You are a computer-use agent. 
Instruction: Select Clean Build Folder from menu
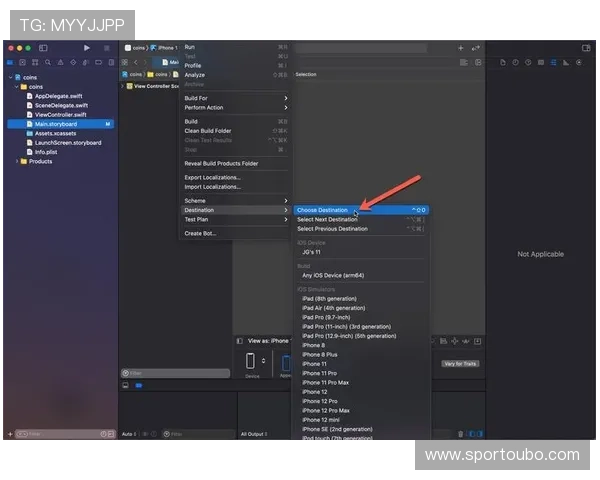coord(208,131)
